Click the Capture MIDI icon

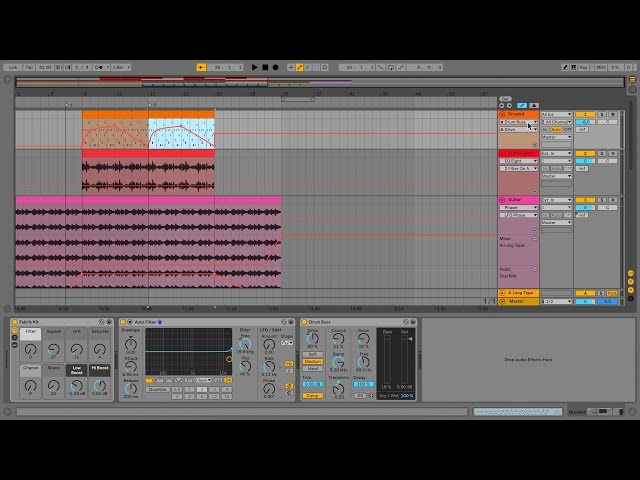click(x=316, y=67)
